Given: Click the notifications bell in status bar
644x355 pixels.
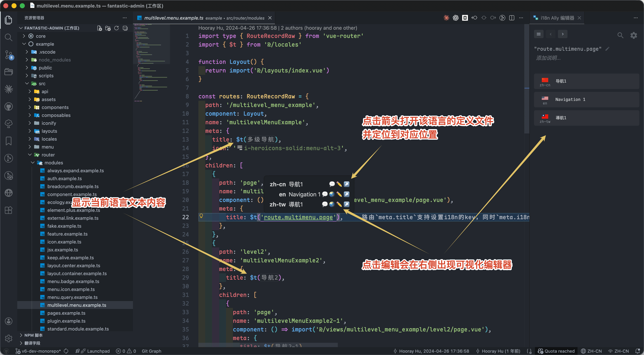Looking at the screenshot, I should [x=638, y=351].
